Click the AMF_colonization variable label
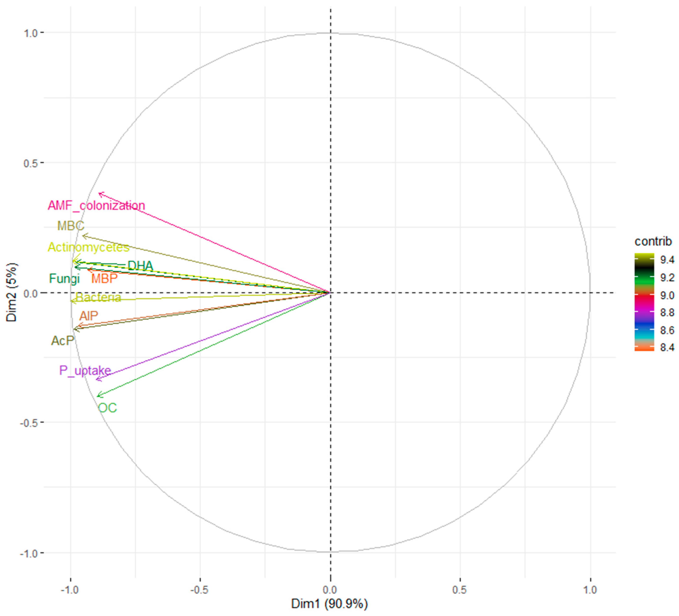This screenshot has height=616, width=679. pos(96,205)
